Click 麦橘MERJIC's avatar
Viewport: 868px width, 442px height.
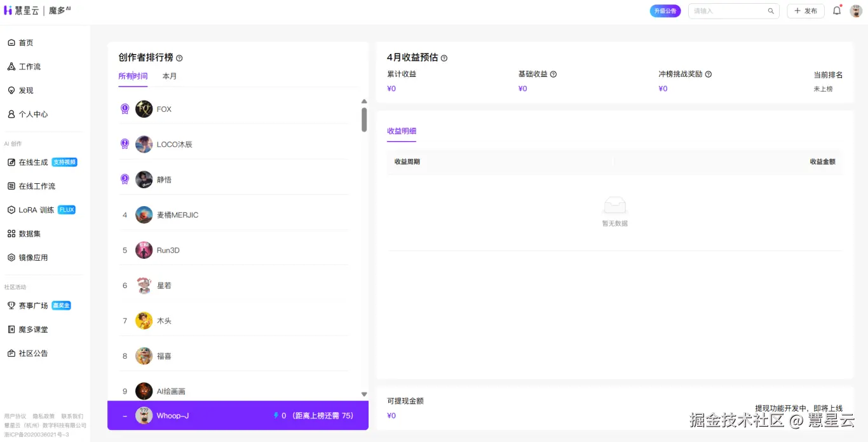pos(144,215)
